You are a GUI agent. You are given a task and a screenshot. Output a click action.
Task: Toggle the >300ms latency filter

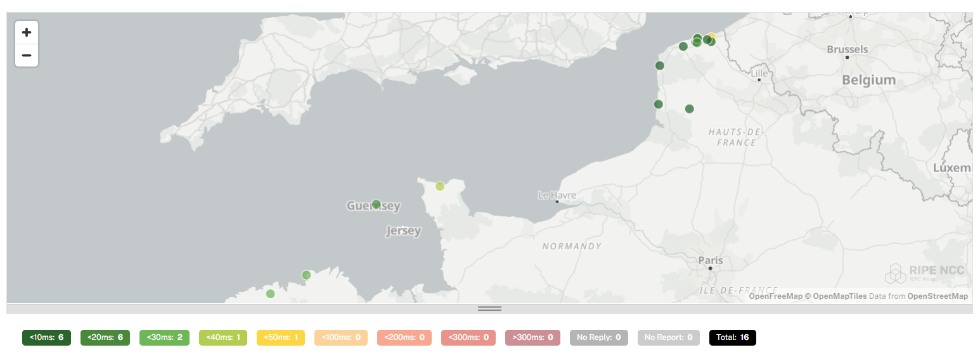pyautogui.click(x=533, y=337)
